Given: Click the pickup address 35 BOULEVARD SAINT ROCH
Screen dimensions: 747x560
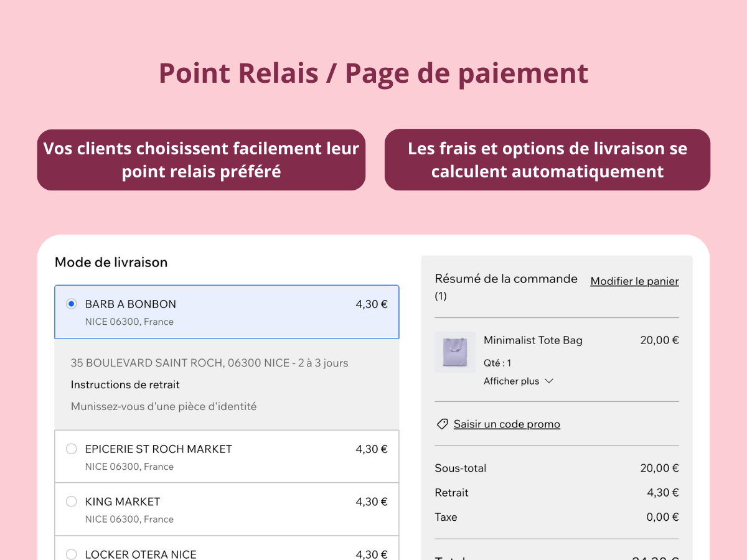Looking at the screenshot, I should (x=209, y=363).
